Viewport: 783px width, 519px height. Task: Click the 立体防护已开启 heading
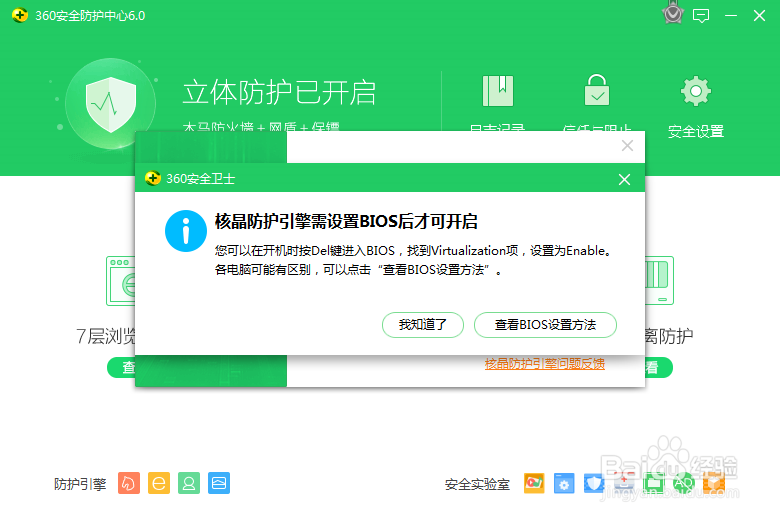coord(279,93)
